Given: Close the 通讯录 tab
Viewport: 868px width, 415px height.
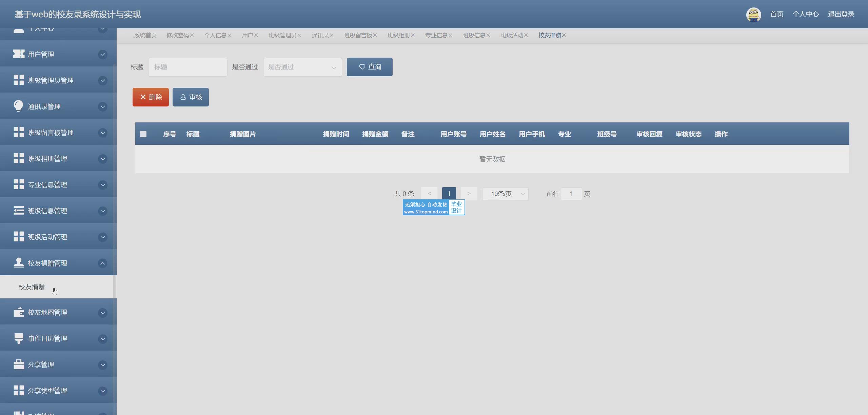Looking at the screenshot, I should [x=332, y=35].
